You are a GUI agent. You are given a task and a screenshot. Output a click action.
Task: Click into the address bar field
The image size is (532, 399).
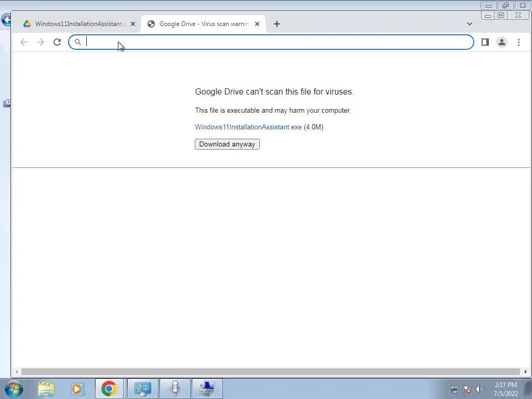pos(271,42)
